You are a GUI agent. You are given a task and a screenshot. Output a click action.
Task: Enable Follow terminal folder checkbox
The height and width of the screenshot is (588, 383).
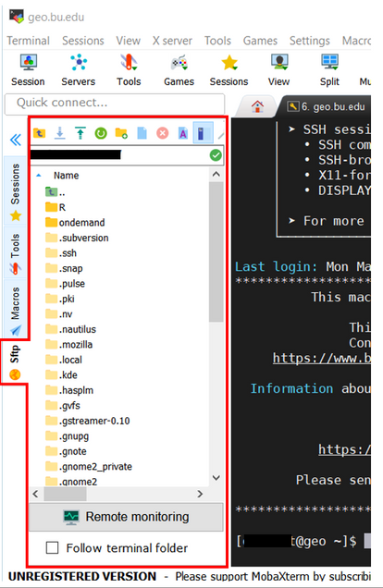click(x=52, y=547)
